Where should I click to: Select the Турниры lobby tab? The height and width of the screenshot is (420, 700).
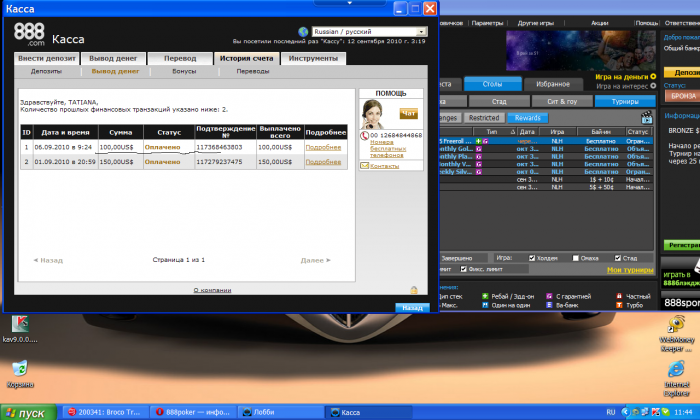click(x=625, y=101)
